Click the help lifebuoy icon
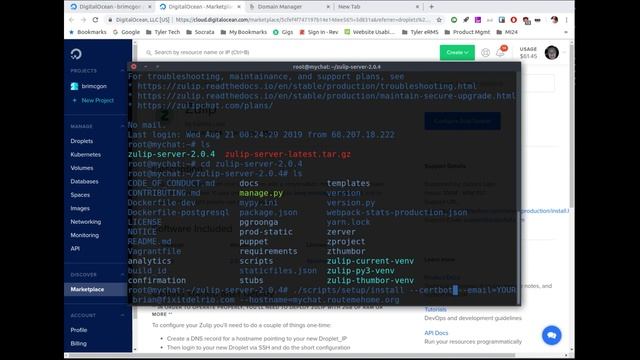This screenshot has height=360, width=640. [485, 53]
